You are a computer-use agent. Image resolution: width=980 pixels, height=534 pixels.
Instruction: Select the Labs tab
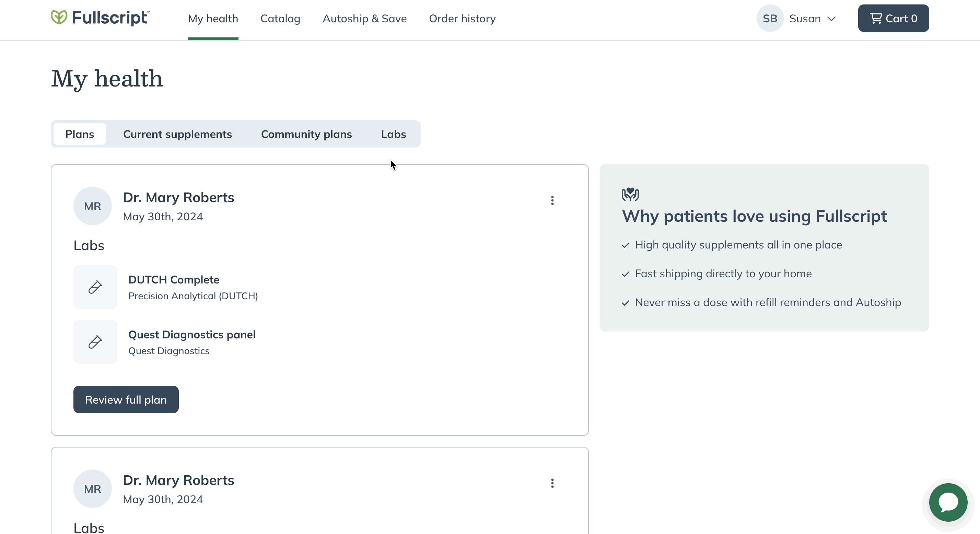[393, 133]
